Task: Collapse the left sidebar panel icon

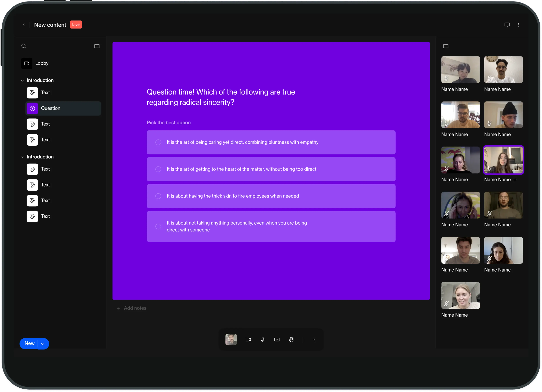Action: (97, 46)
